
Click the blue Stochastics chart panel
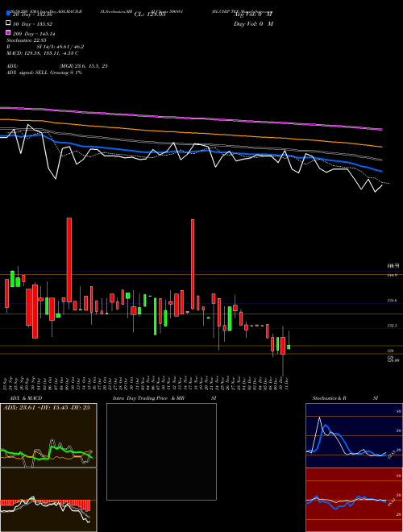[x=354, y=435]
